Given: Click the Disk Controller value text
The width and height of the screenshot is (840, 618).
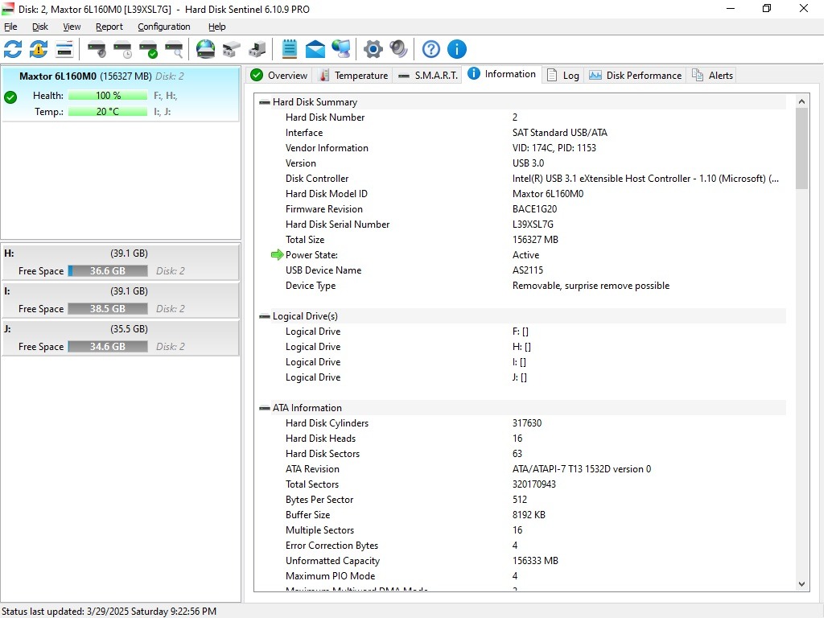Looking at the screenshot, I should (645, 179).
